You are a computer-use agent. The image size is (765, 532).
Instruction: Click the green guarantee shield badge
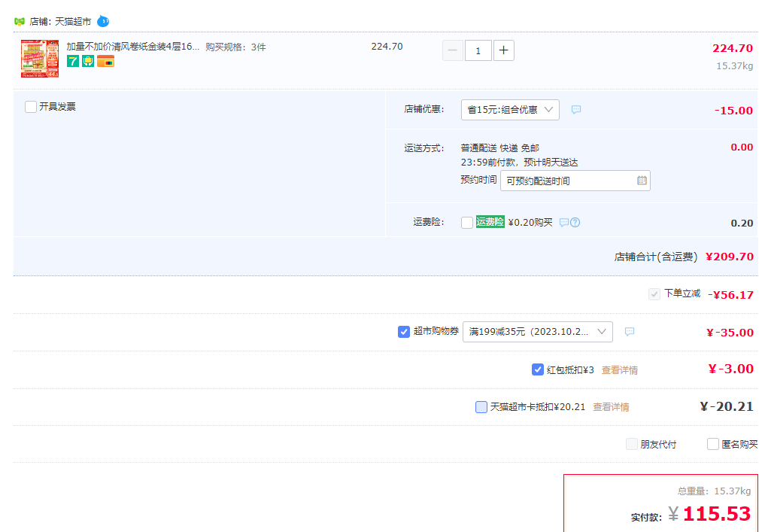pyautogui.click(x=88, y=61)
